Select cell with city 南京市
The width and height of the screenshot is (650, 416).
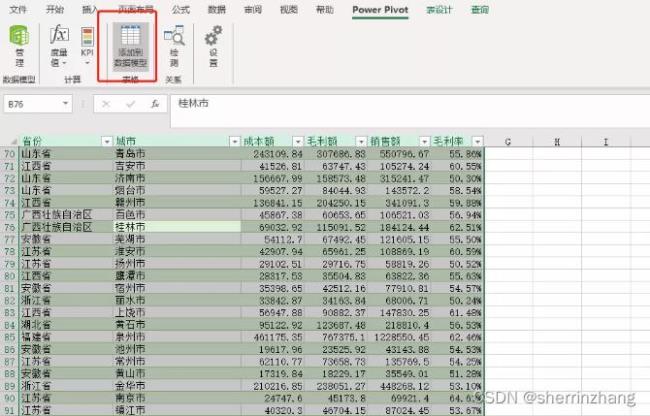tap(177, 398)
